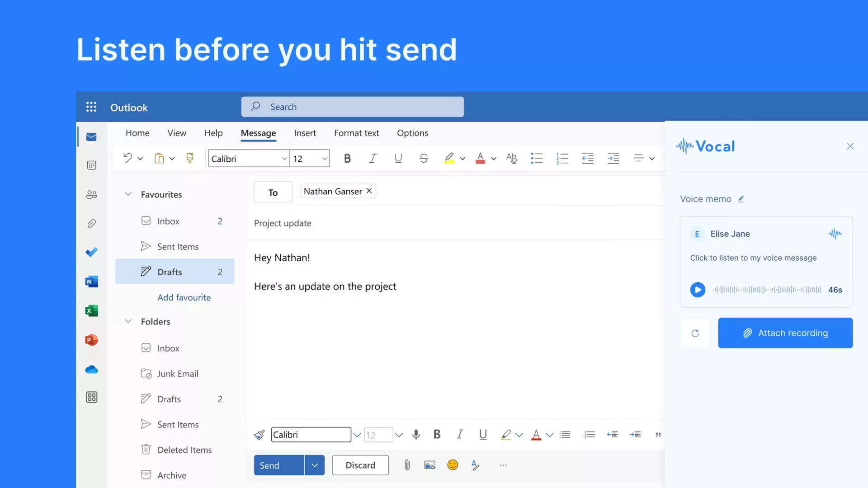Viewport: 868px width, 488px height.
Task: Click the paperclip attach file icon
Action: tap(407, 465)
